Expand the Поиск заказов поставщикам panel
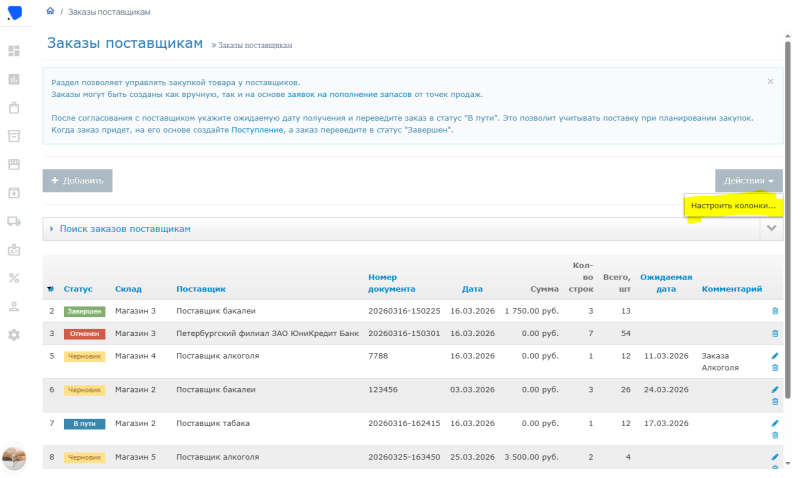This screenshot has height=478, width=800. coord(125,229)
